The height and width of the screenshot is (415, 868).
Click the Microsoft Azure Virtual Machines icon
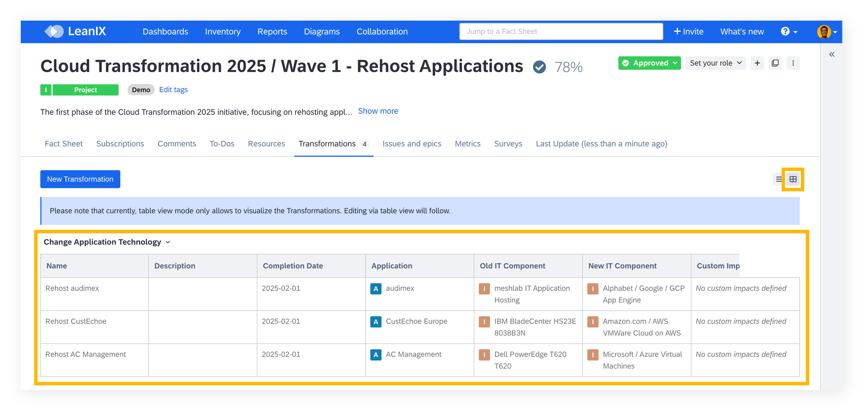(x=593, y=355)
